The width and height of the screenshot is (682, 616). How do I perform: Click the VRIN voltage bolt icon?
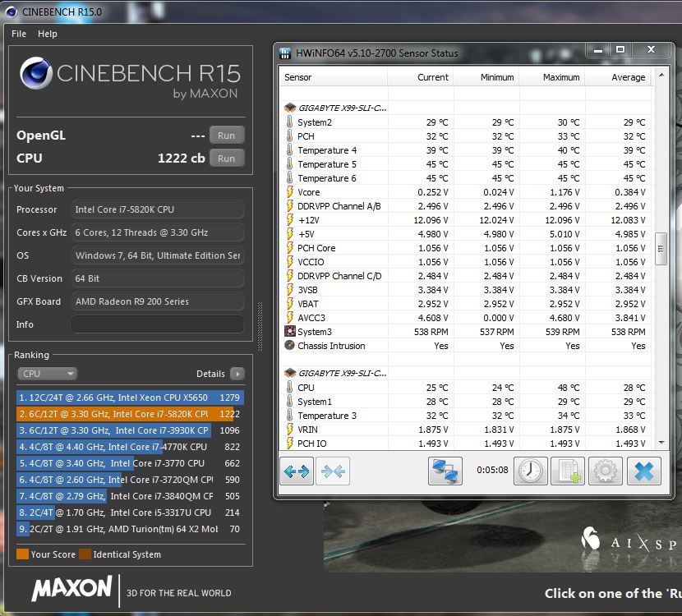pyautogui.click(x=290, y=429)
